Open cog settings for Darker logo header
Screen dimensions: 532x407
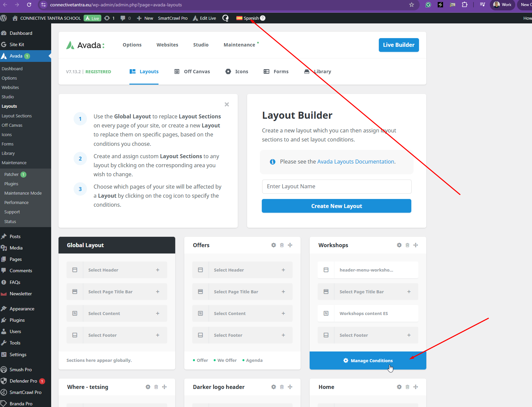pyautogui.click(x=274, y=387)
